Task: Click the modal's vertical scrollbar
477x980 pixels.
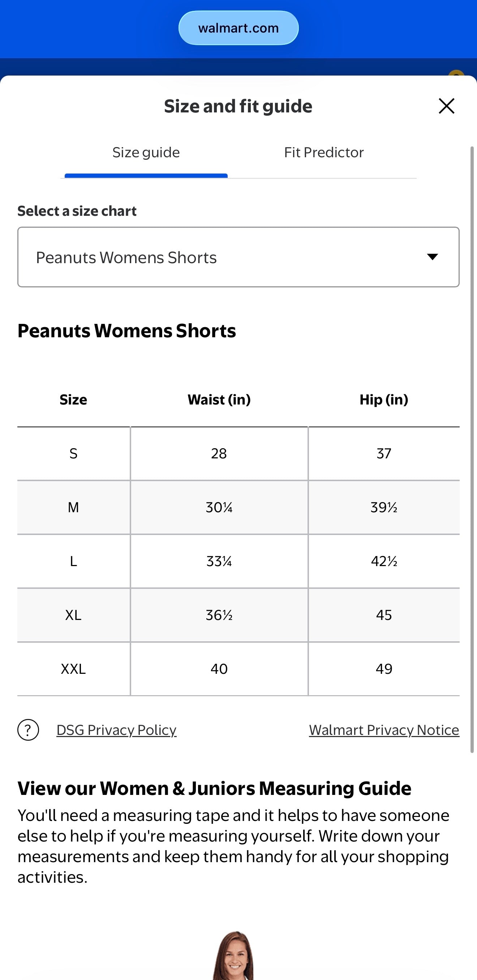Action: click(x=472, y=449)
